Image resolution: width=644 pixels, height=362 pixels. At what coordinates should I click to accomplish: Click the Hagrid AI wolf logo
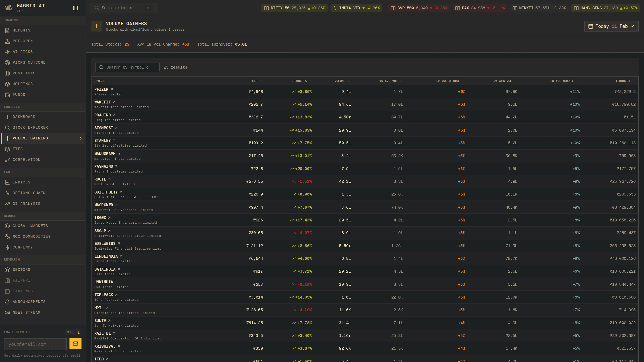[8, 8]
